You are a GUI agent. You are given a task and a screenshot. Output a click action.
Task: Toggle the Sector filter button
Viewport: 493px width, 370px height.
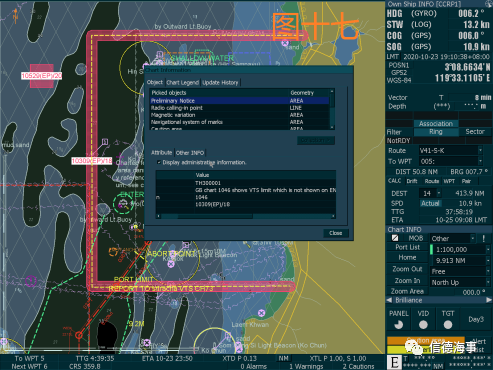(x=475, y=132)
